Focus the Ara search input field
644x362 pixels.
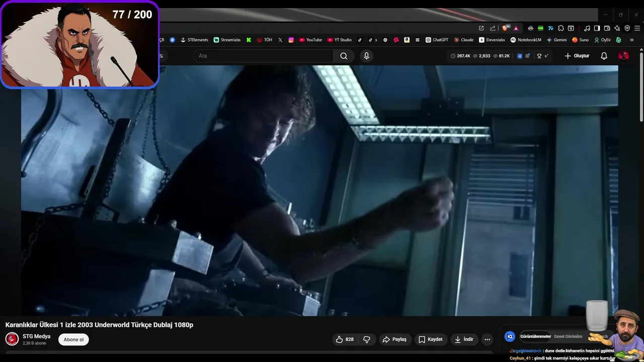263,56
